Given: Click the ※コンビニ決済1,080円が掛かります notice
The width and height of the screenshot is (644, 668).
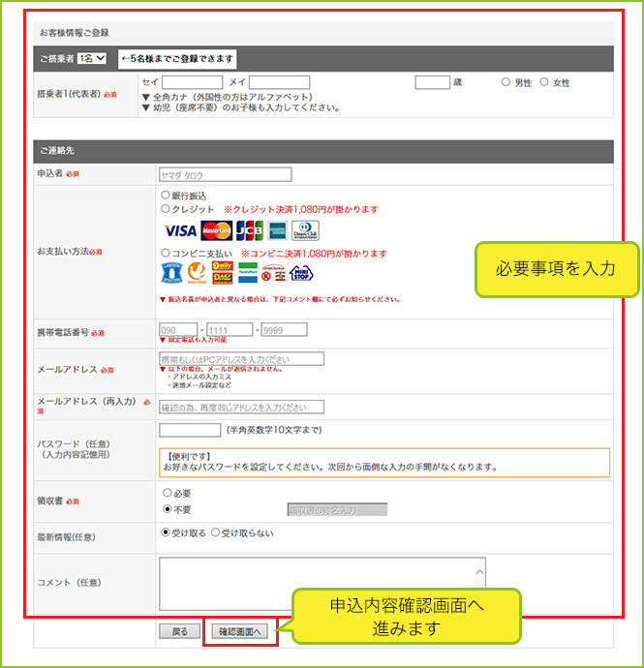Looking at the screenshot, I should 314,254.
